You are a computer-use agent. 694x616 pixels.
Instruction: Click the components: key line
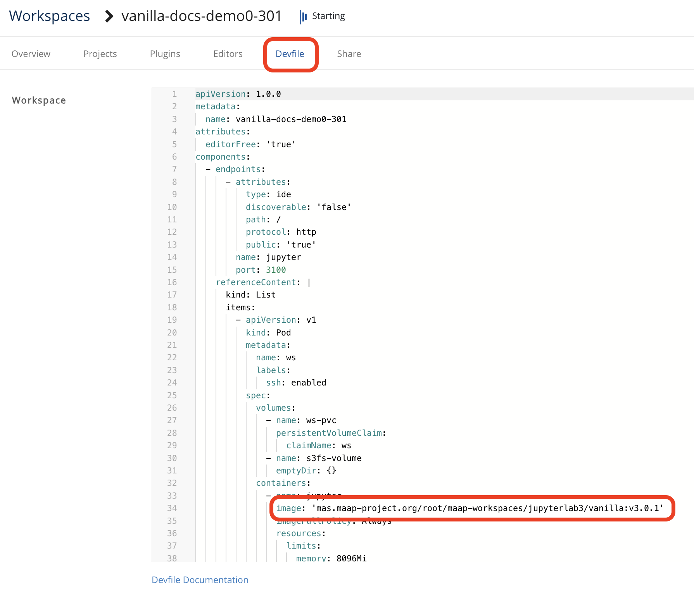click(x=223, y=157)
